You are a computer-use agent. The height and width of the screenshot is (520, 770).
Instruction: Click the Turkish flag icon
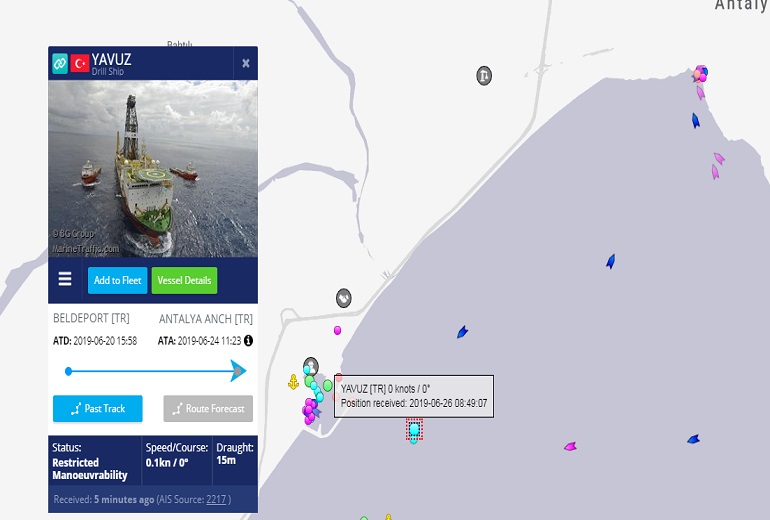[80, 63]
